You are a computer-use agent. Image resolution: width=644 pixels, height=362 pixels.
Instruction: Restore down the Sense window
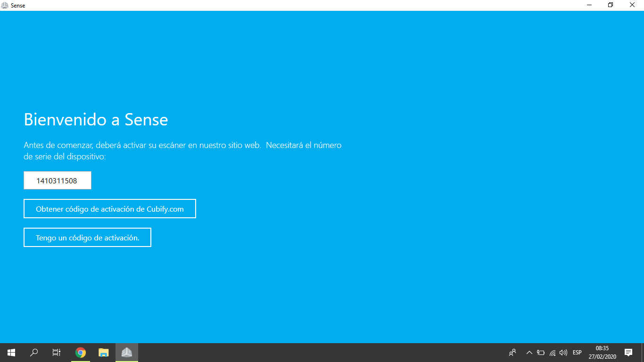pyautogui.click(x=611, y=5)
